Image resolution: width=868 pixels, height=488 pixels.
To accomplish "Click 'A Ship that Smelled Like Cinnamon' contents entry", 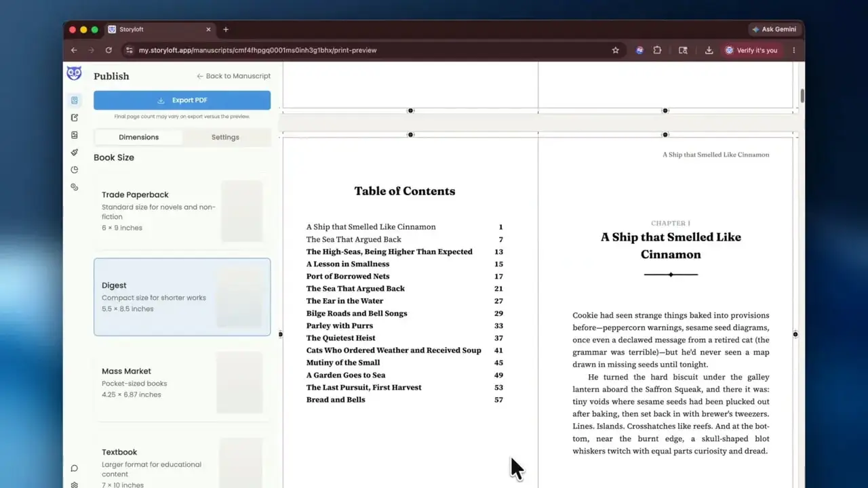I will [404, 227].
